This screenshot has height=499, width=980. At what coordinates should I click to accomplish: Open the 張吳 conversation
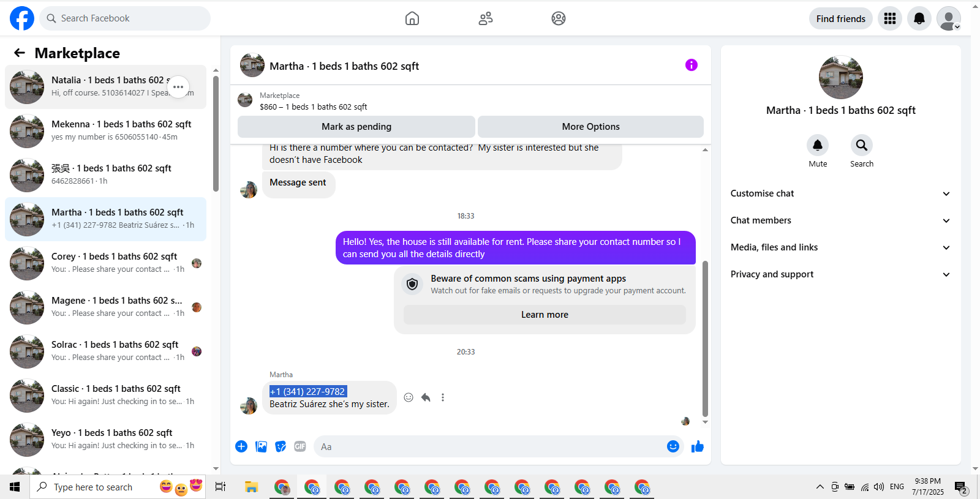tap(105, 175)
